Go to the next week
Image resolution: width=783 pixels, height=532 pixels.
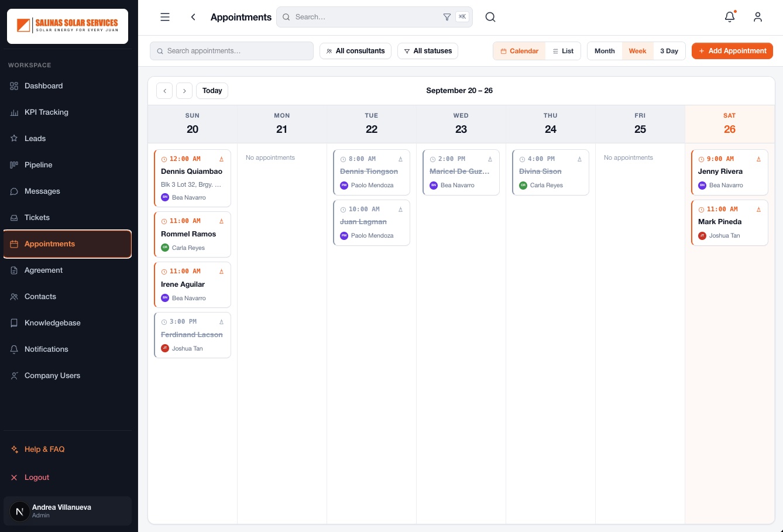pyautogui.click(x=184, y=91)
